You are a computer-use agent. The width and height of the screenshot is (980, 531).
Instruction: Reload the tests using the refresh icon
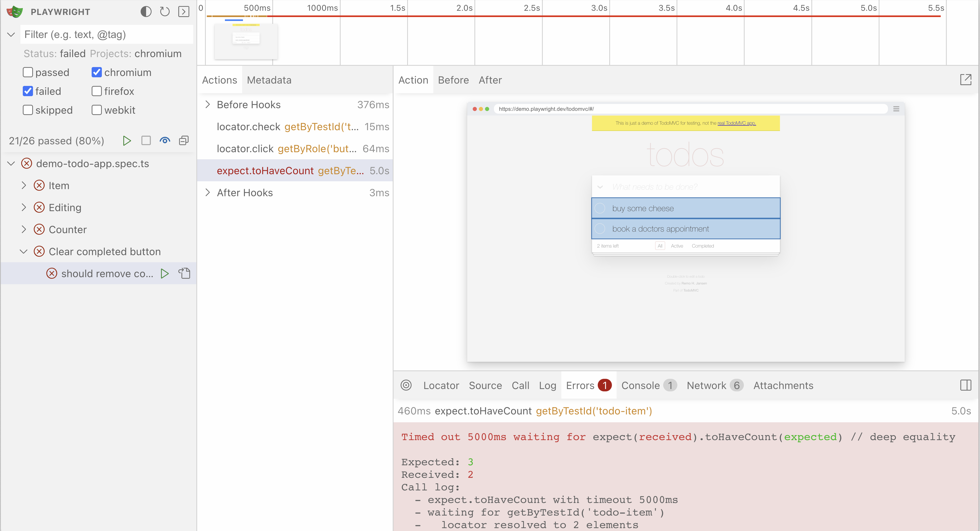(165, 12)
